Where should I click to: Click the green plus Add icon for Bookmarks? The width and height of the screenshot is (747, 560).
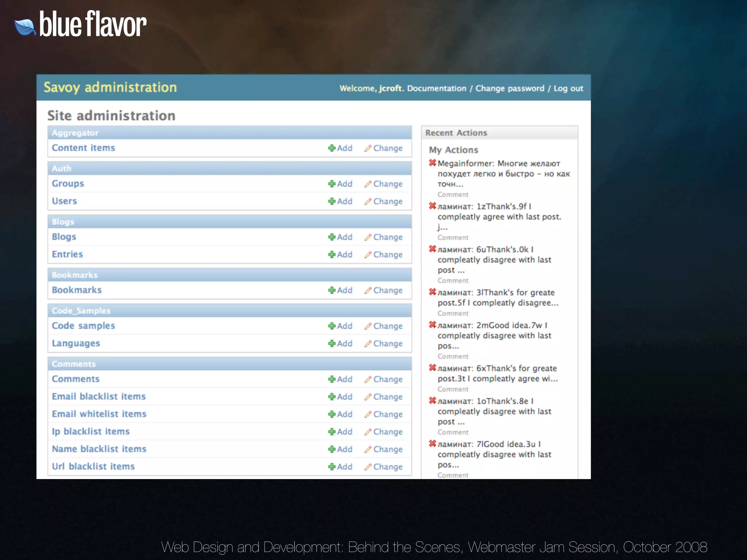[x=332, y=290]
